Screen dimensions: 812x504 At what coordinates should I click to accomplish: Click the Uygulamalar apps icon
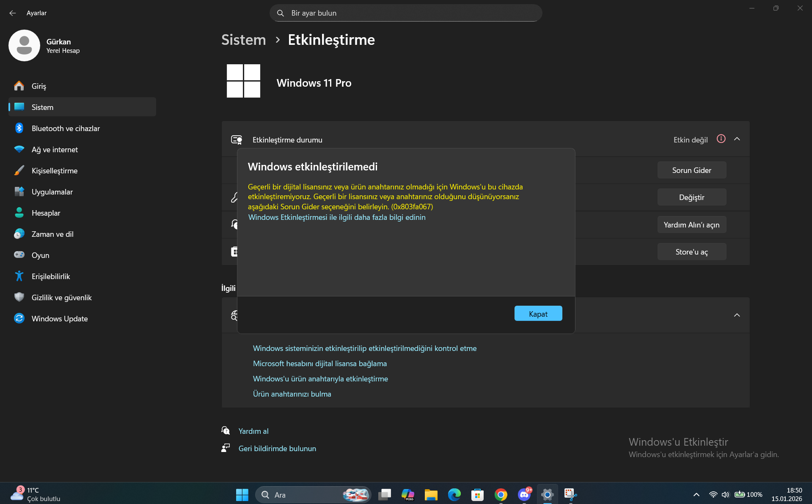coord(19,192)
